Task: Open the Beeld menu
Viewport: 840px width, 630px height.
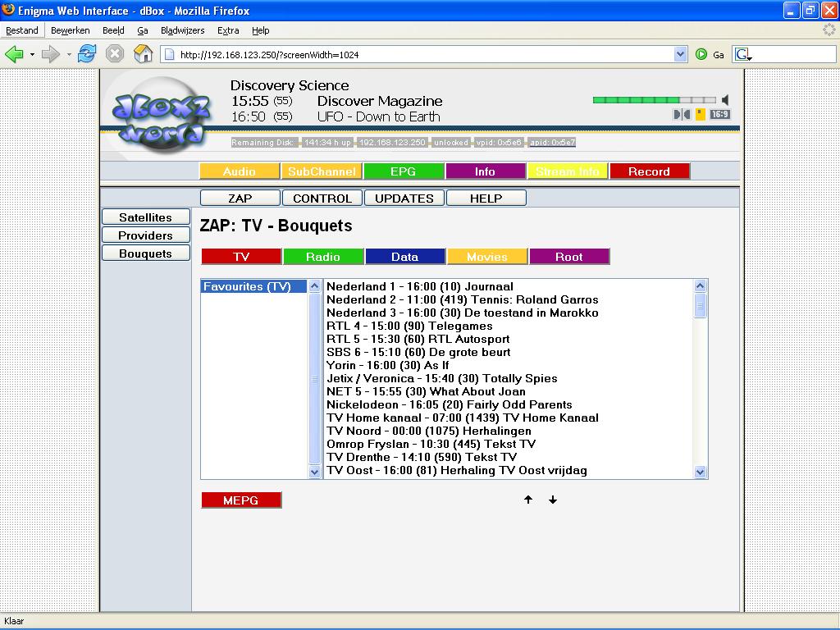Action: tap(113, 30)
